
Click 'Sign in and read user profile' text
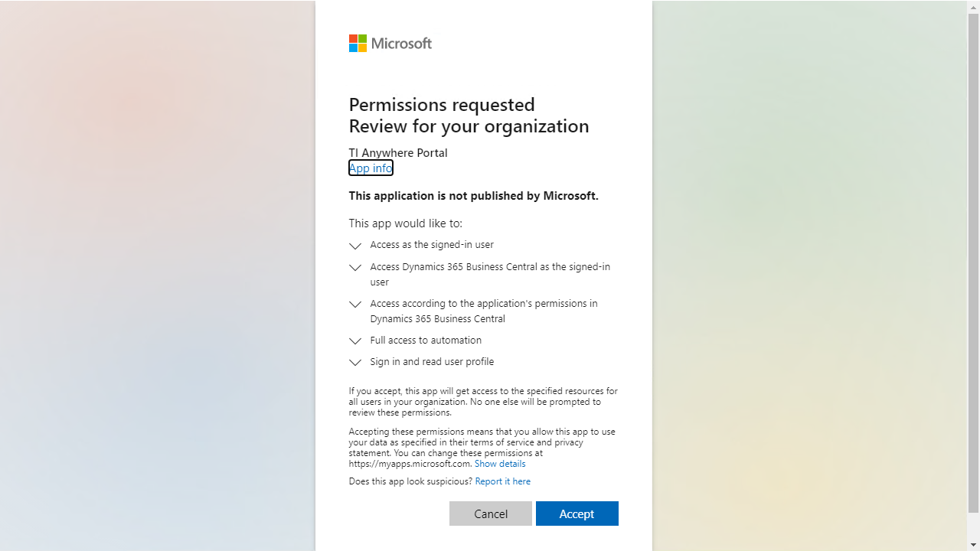click(x=432, y=362)
